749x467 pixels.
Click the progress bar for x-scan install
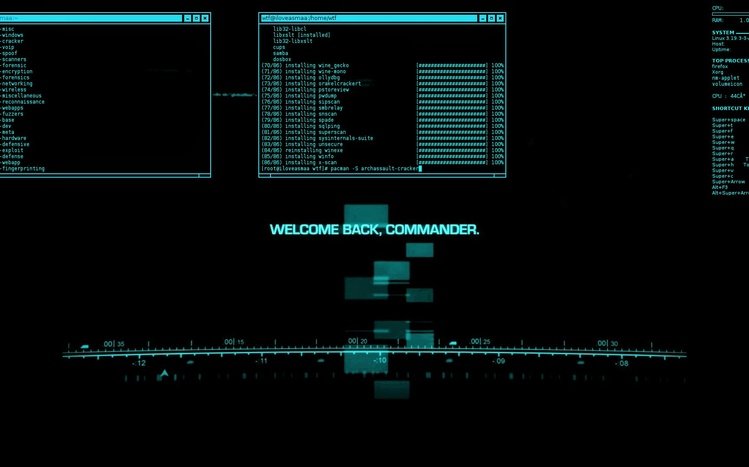pos(452,162)
